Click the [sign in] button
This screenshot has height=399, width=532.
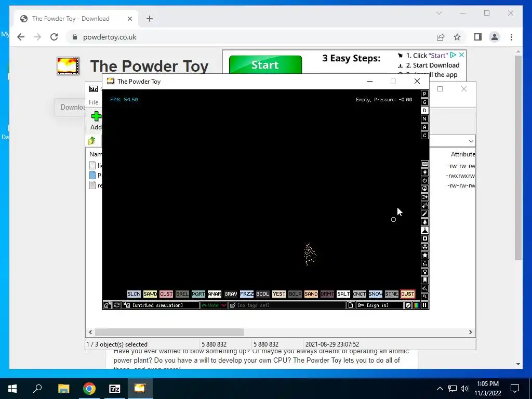(x=380, y=305)
